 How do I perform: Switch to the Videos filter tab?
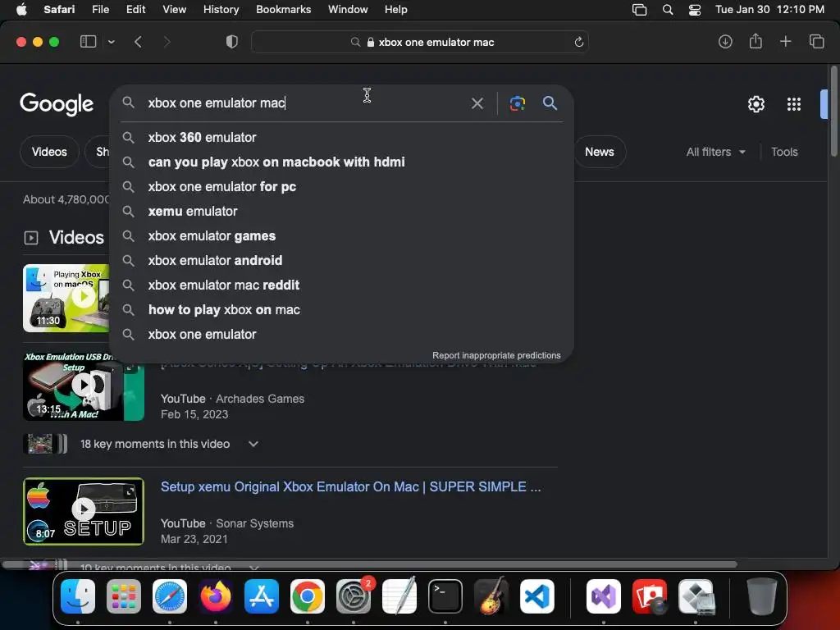point(49,152)
